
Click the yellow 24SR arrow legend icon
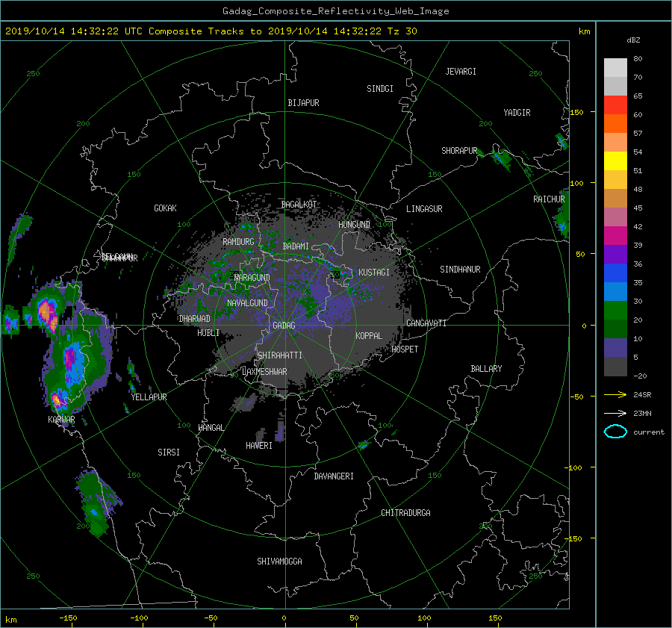tap(615, 394)
